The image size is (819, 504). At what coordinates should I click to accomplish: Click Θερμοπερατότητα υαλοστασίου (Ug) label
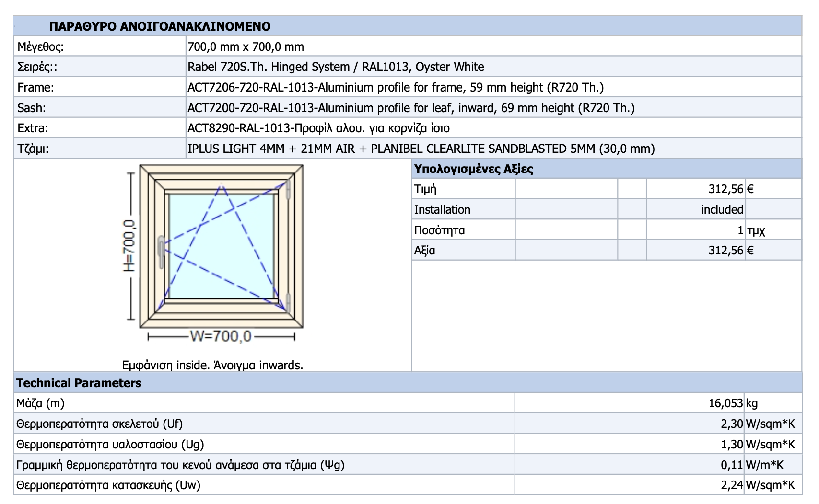(x=110, y=444)
